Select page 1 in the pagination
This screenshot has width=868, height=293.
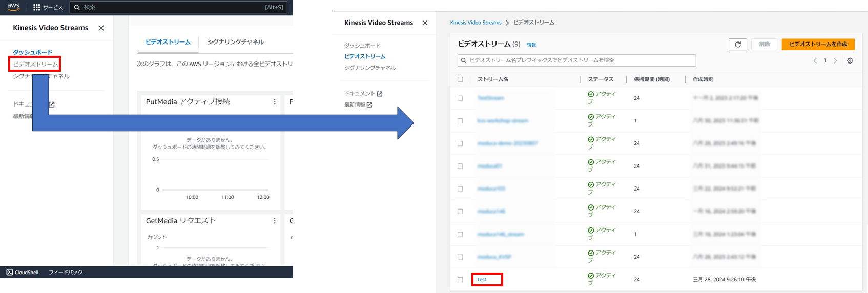825,61
